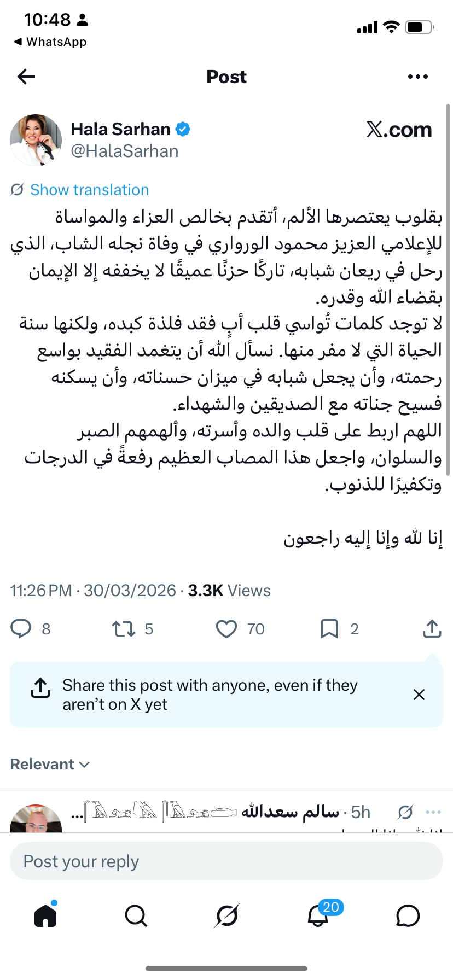Tap the Post your reply field

226,861
